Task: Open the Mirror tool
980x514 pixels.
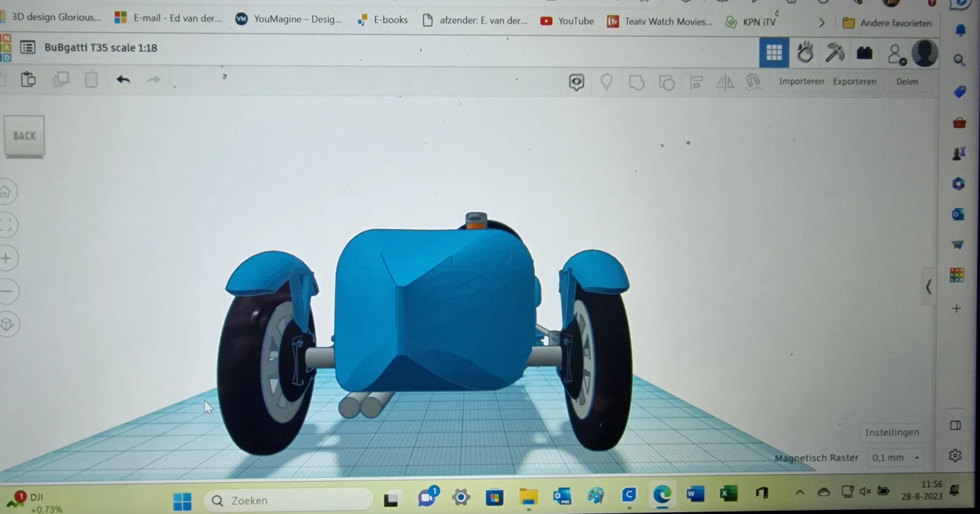Action: 725,82
